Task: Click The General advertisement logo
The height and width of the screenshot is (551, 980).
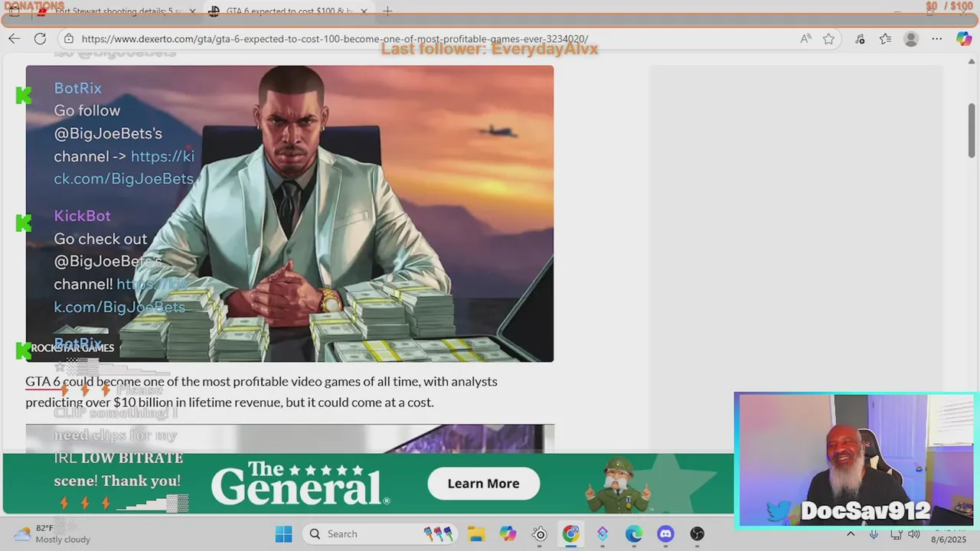Action: click(299, 484)
